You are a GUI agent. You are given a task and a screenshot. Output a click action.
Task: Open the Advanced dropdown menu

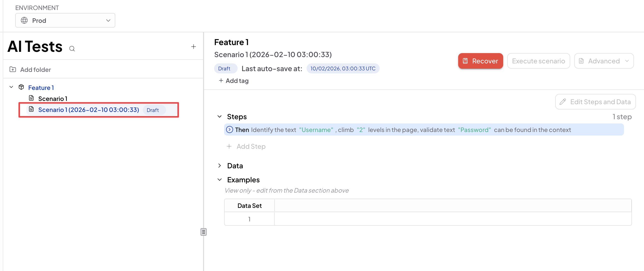coord(604,61)
